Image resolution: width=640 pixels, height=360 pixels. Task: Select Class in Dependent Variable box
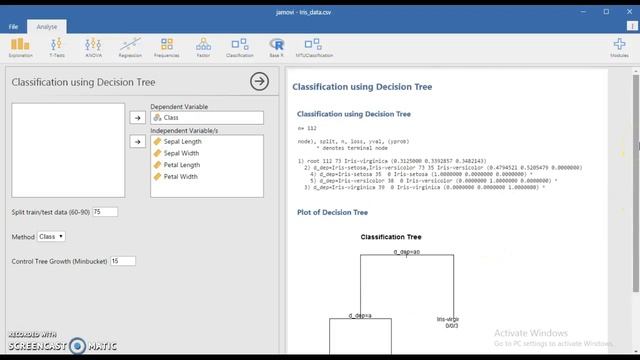[207, 118]
